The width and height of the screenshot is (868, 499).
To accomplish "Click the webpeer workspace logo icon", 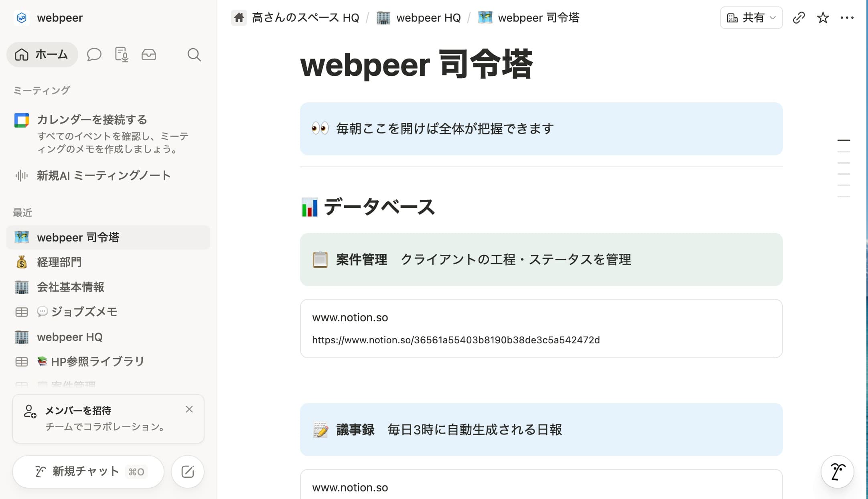I will click(x=22, y=18).
